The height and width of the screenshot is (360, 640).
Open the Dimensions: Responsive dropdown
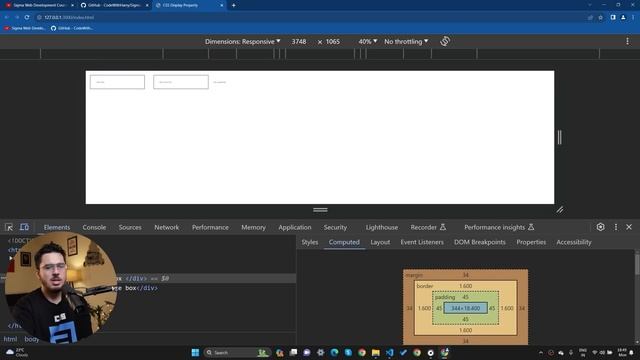[242, 42]
